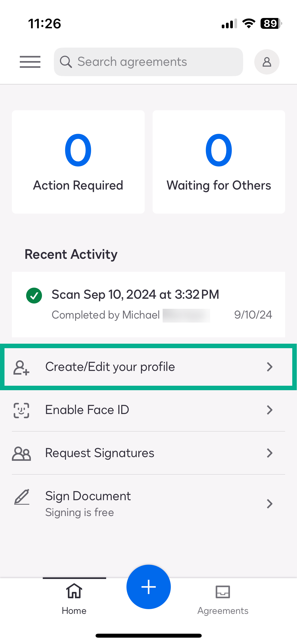Expand Create/Edit your profile chevron
Viewport: 297px width, 644px height.
(270, 367)
